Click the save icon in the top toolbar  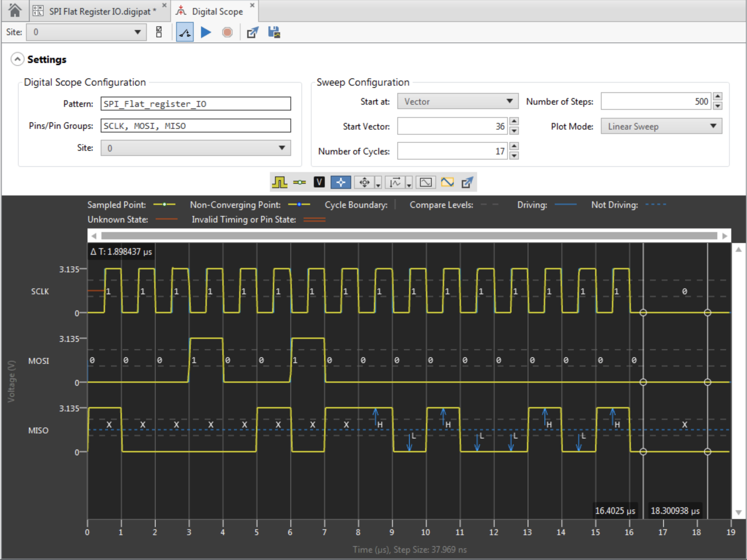[274, 33]
